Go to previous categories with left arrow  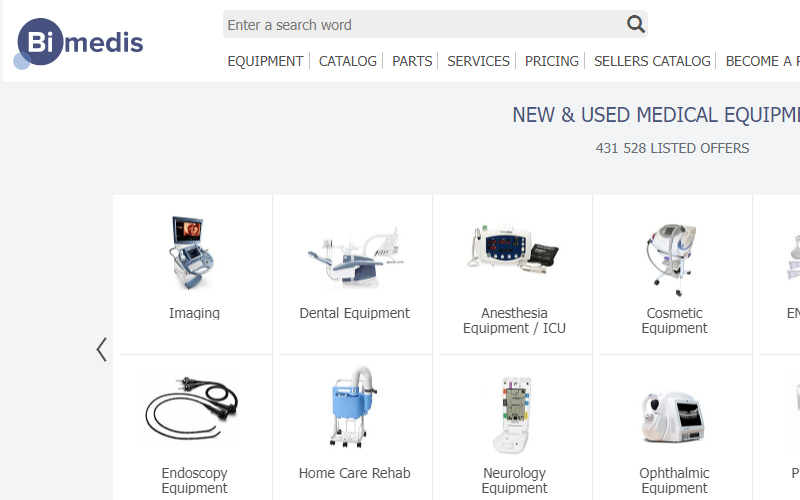[102, 349]
